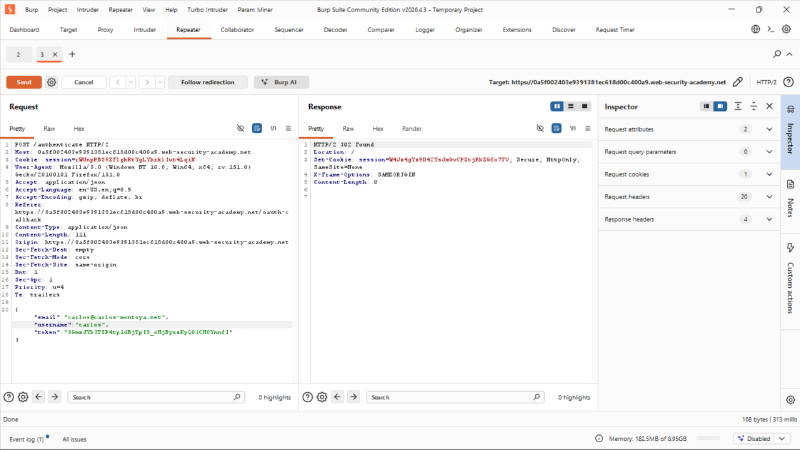Open the Send options gear

52,82
